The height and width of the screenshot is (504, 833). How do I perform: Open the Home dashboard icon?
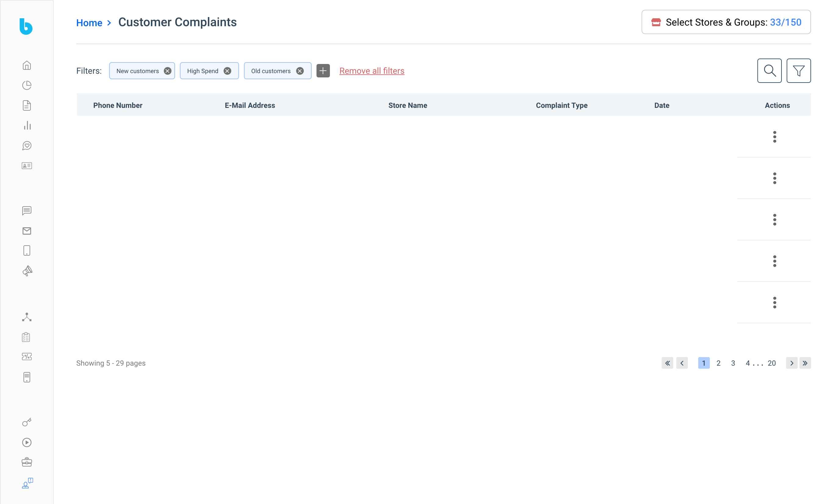pos(27,66)
